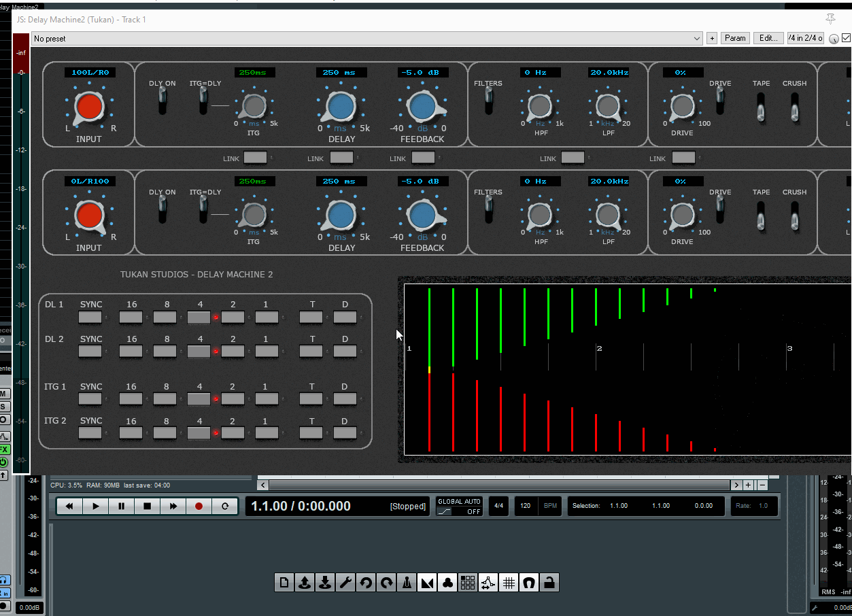The height and width of the screenshot is (616, 852).
Task: Open channel routing '4 in 2/4 o' selector
Action: [x=806, y=38]
